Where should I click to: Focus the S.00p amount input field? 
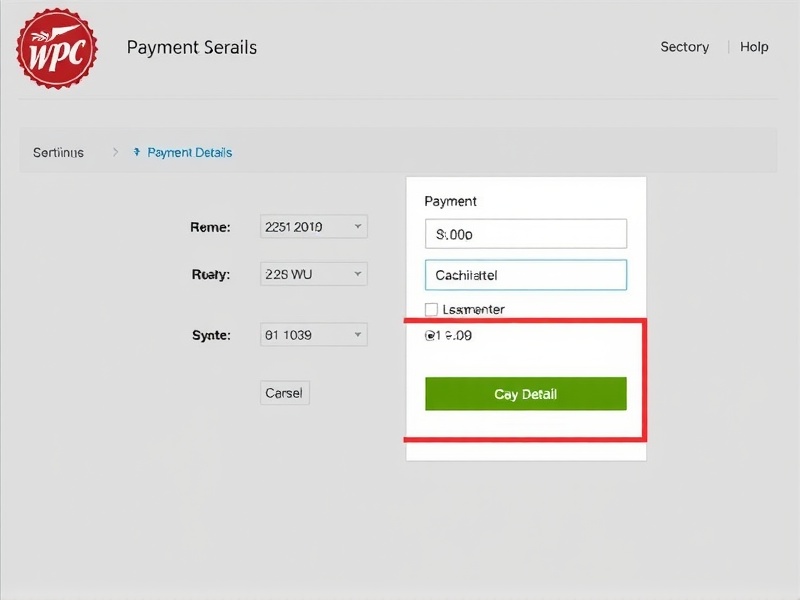click(x=526, y=234)
